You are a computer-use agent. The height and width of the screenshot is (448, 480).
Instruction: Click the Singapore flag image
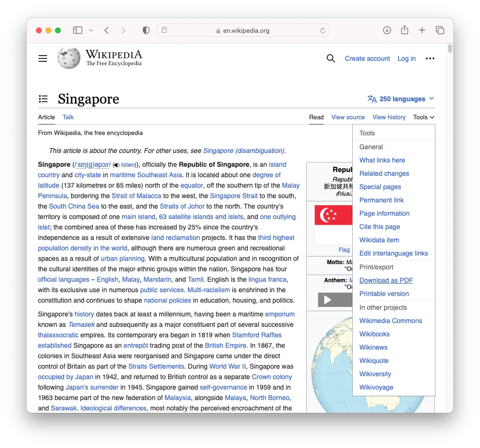[x=333, y=224]
